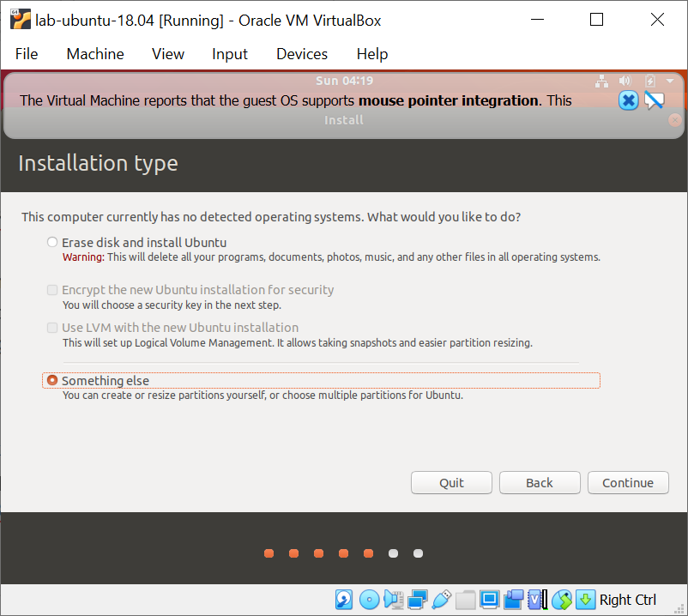Close the Install window with the orange X

[674, 120]
